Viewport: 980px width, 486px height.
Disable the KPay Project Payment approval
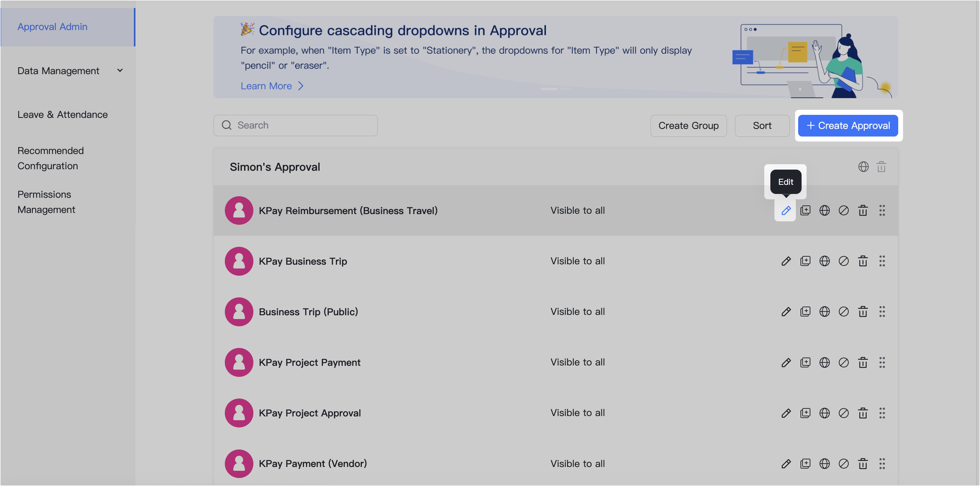click(x=844, y=362)
